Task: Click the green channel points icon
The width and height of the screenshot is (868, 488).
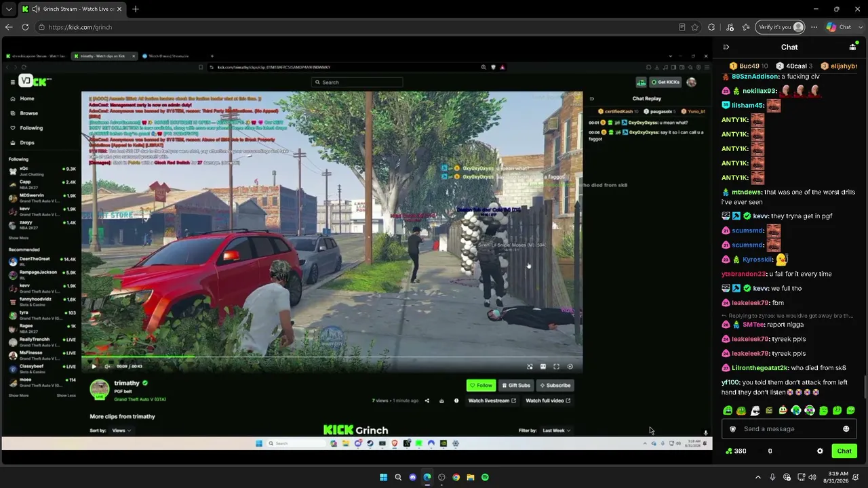Action: (729, 451)
